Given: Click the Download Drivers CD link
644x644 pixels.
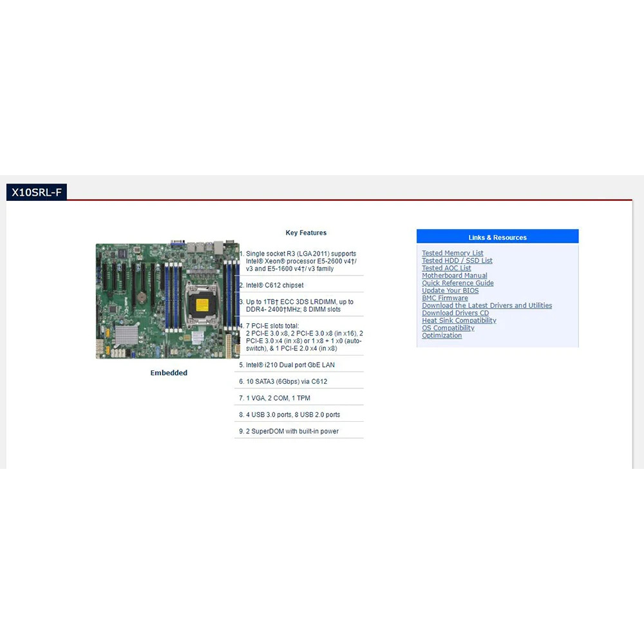Looking at the screenshot, I should coord(455,313).
